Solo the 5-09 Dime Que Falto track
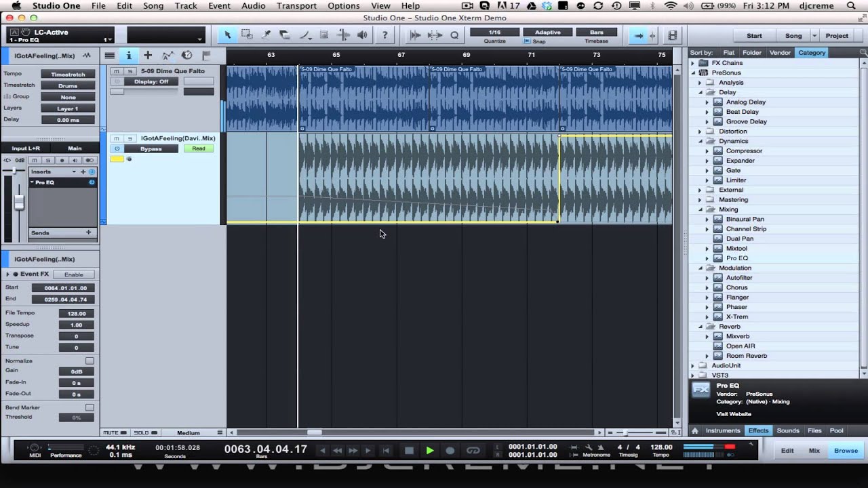Screen dimensions: 868x488 tap(130, 71)
